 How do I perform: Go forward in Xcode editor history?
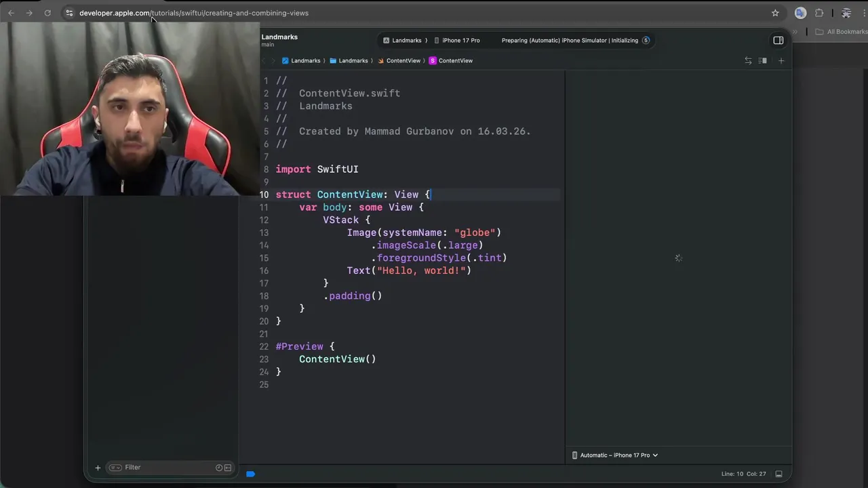(x=274, y=61)
